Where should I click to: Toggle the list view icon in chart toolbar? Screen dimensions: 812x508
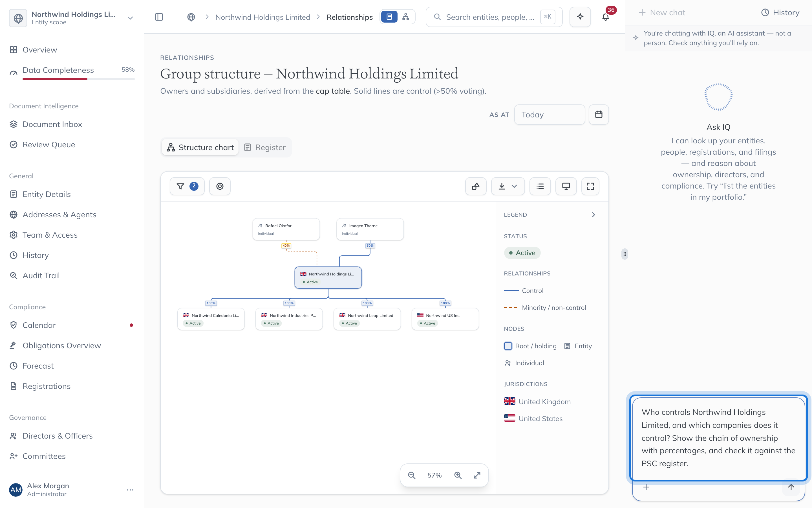click(540, 186)
